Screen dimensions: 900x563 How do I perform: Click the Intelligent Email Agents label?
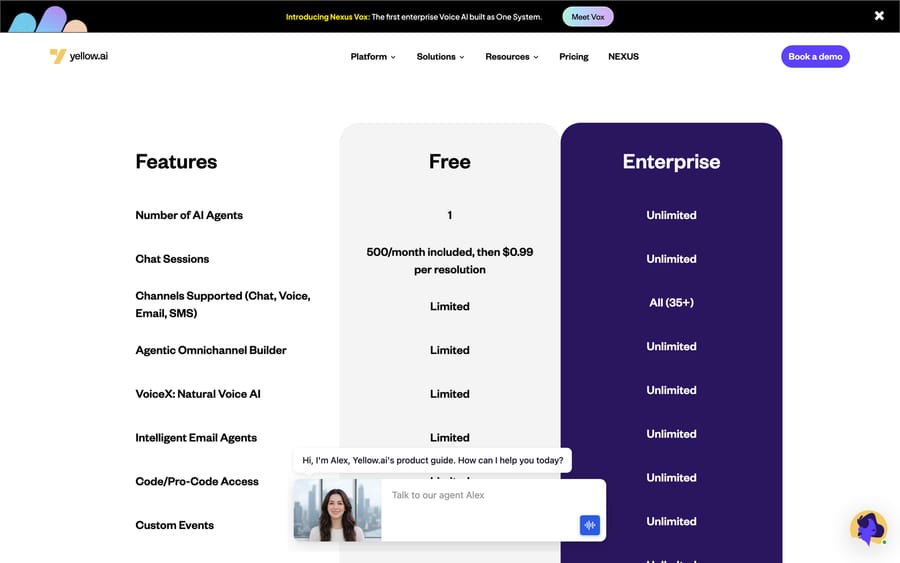pyautogui.click(x=196, y=438)
